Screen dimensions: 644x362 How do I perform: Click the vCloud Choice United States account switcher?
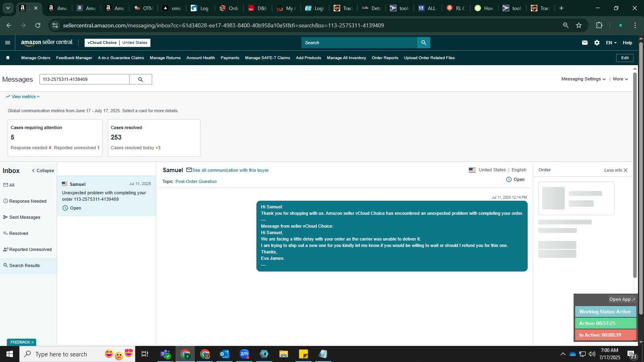click(118, 43)
